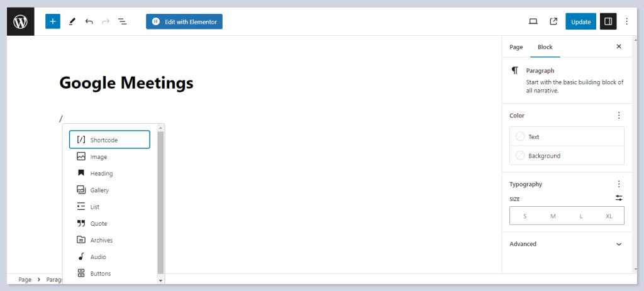Click the WordPress logo icon

[21, 21]
